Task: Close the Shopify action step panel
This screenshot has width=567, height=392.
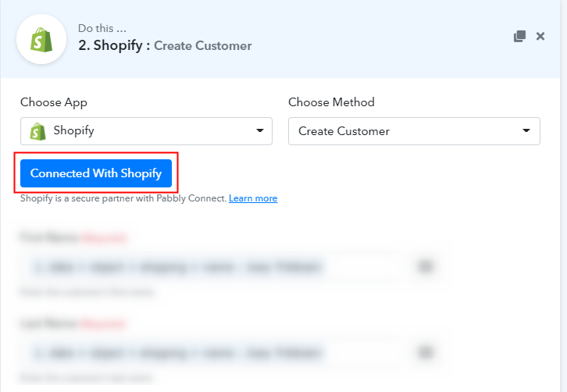Action: (x=540, y=36)
